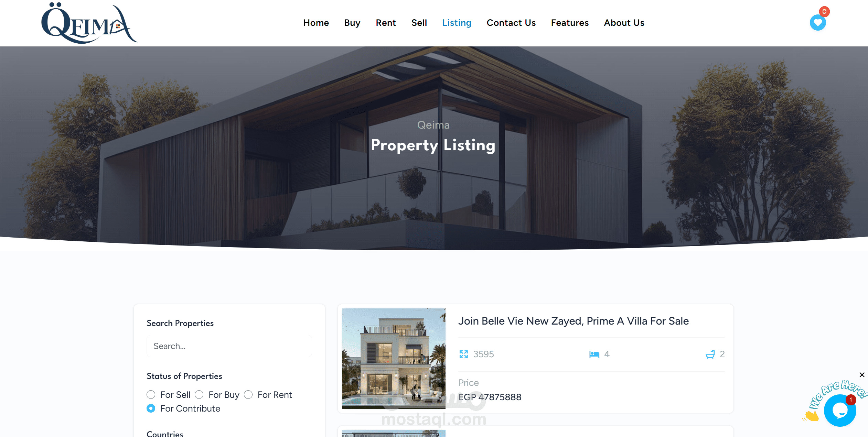Viewport: 868px width, 437px height.
Task: Choose the For Rent status
Action: click(x=248, y=395)
